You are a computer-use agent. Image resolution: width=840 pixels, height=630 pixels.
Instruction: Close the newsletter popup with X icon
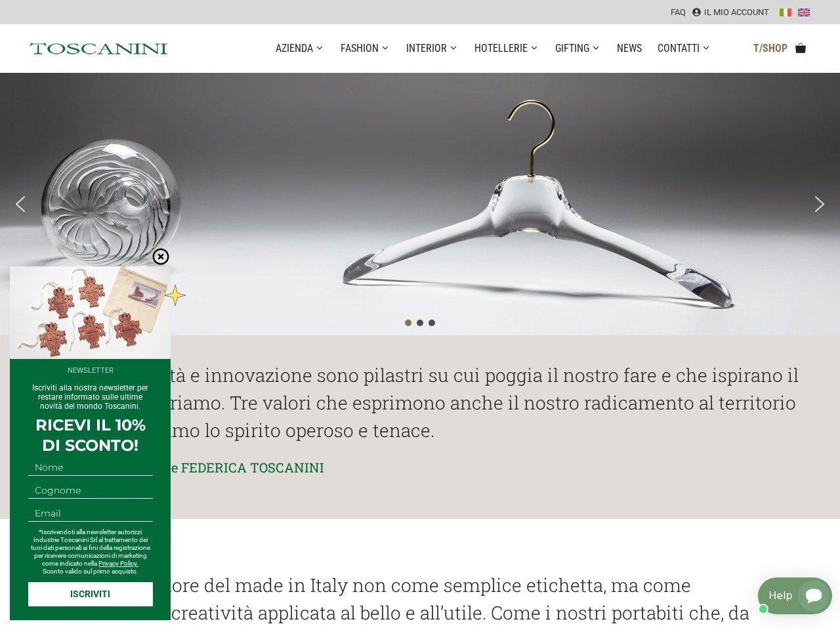coord(161,257)
